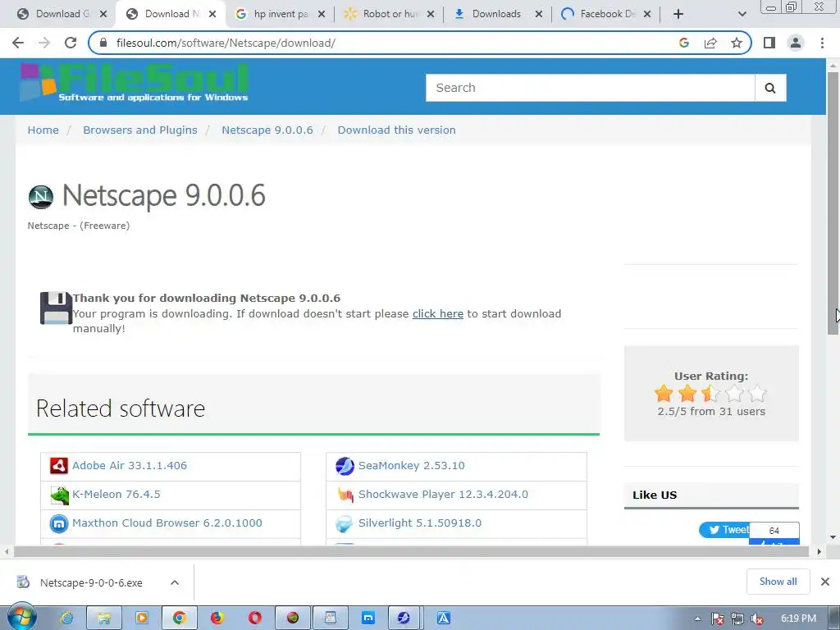Open the Chrome side panel
The height and width of the screenshot is (630, 840).
(x=769, y=43)
